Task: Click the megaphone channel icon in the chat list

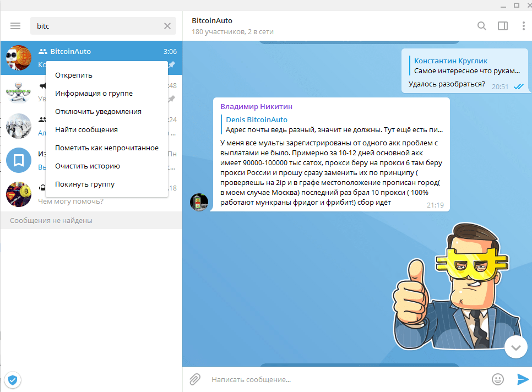Action: (43, 86)
